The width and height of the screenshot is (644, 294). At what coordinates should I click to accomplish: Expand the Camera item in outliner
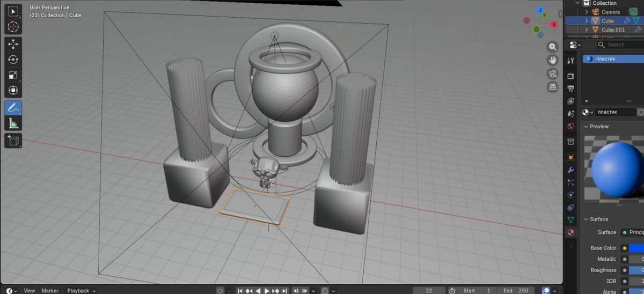tap(587, 12)
